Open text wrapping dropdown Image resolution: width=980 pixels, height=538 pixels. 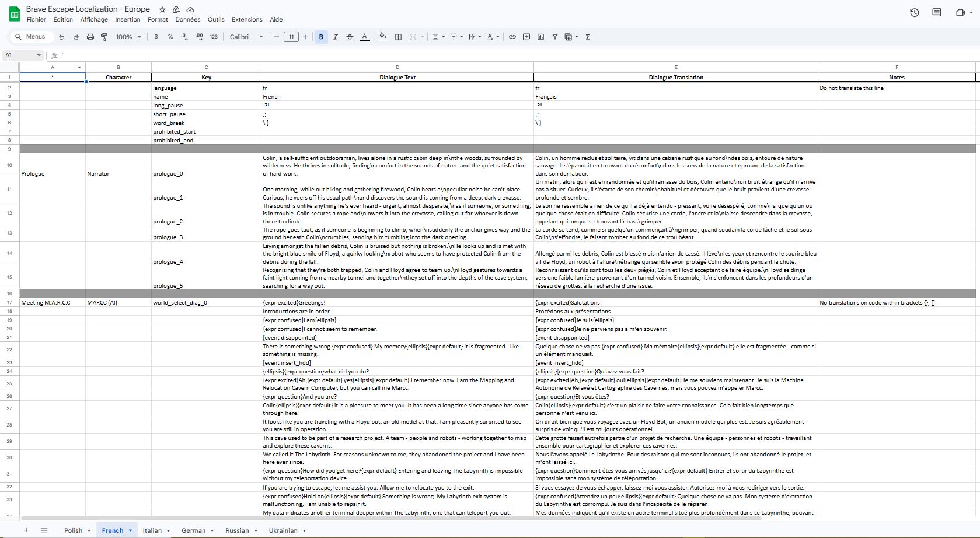[x=475, y=37]
